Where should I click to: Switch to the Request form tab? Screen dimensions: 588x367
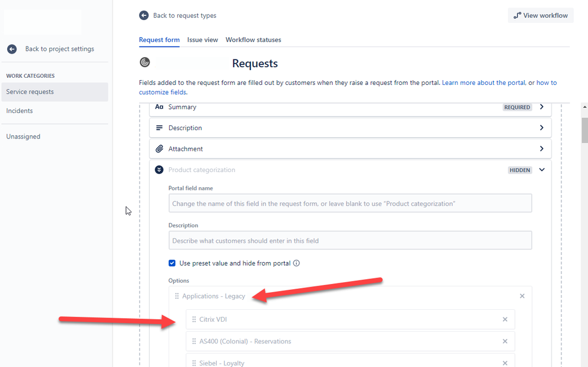(x=159, y=39)
